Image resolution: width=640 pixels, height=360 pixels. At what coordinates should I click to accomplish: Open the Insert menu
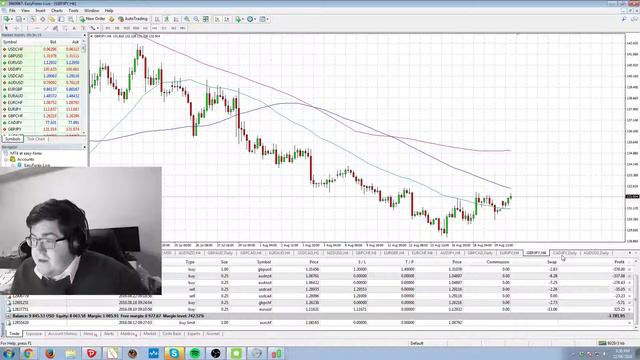(x=40, y=11)
